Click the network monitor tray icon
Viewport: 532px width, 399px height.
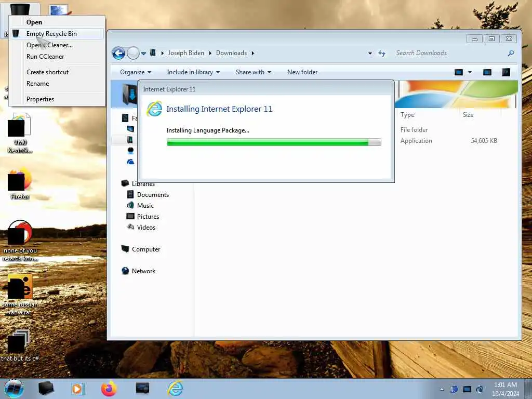coord(467,390)
